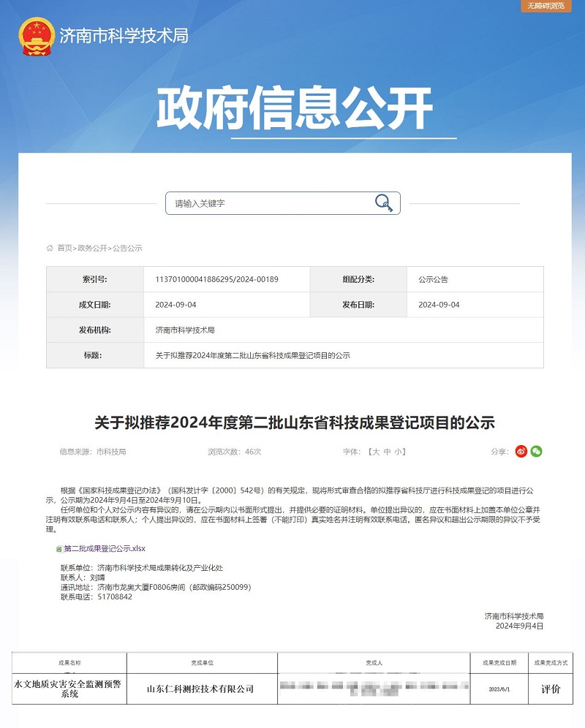Click the 济南市科学技术局 signature above the date
The width and height of the screenshot is (585, 728).
514,616
